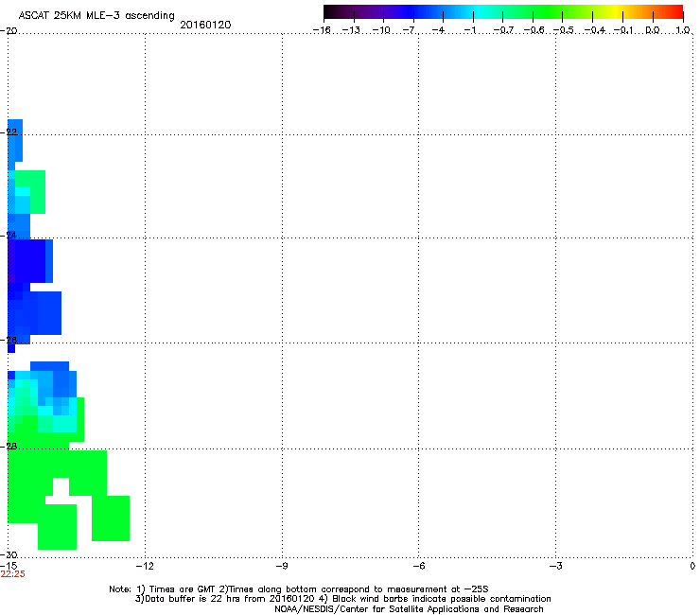
Task: Click the 'Times are GMT' note line
Action: [299, 589]
